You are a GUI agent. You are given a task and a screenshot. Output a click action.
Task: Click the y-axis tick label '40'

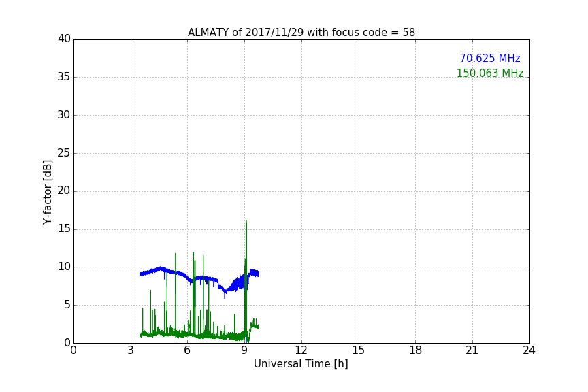[64, 39]
